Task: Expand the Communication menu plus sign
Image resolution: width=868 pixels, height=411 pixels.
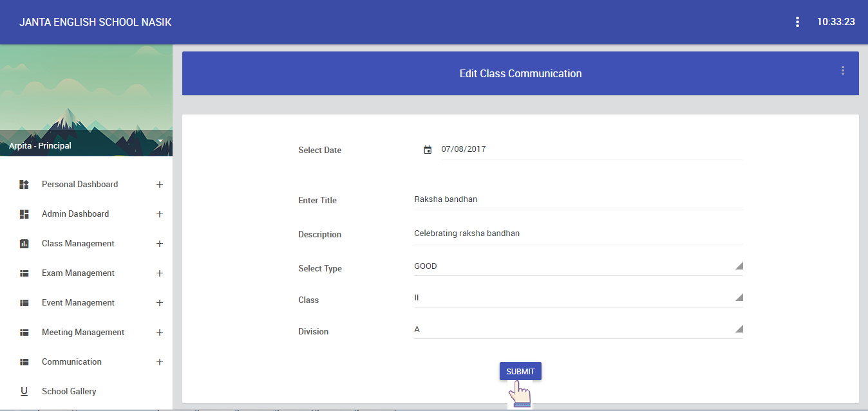Action: 160,362
